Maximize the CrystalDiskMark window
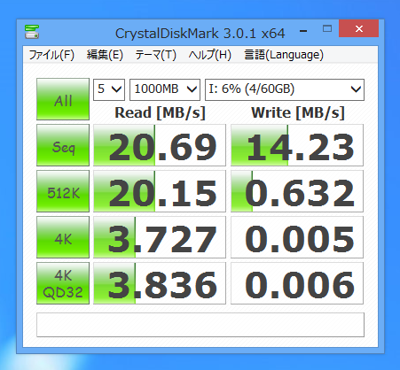 tap(327, 29)
